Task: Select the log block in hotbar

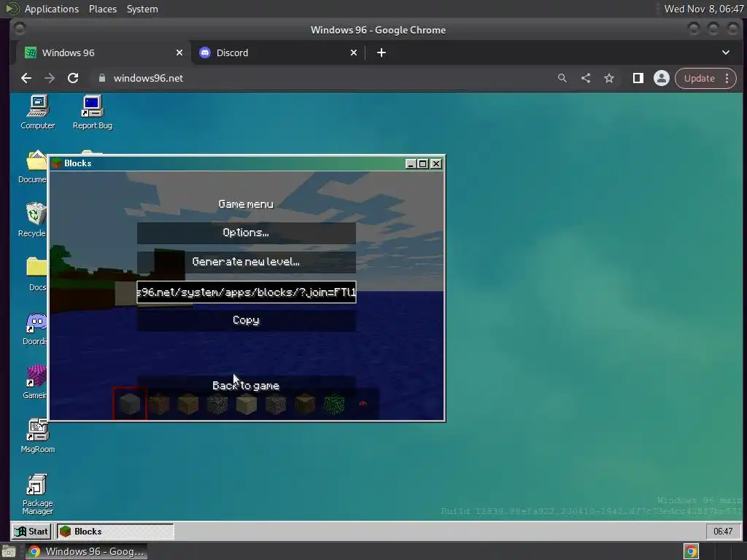Action: click(x=305, y=404)
